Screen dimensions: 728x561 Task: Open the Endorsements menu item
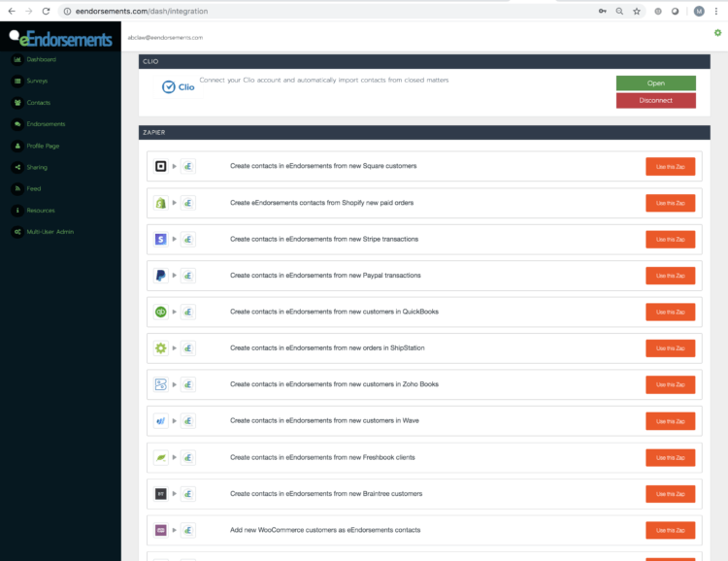click(46, 124)
